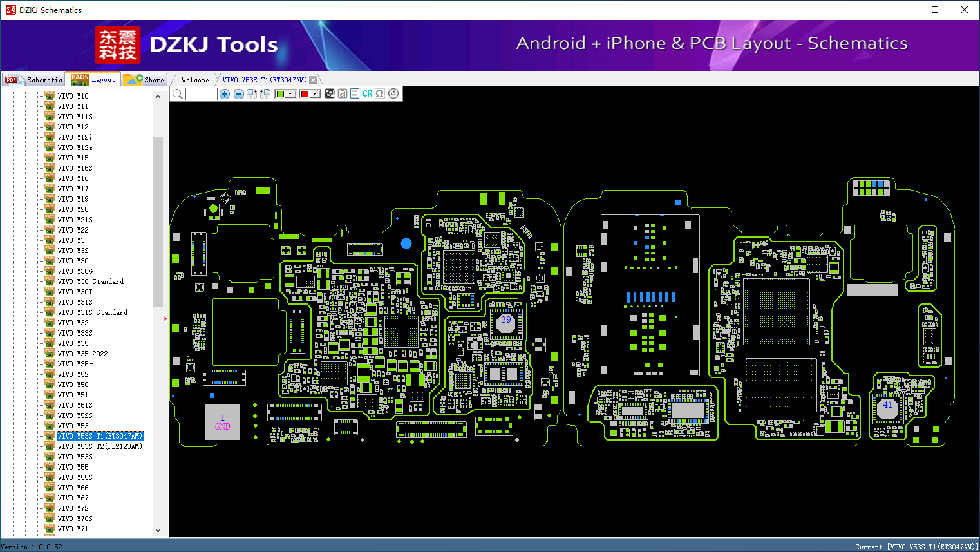Open the VIVO Y32 entry
Image resolution: width=980 pixels, height=552 pixels.
tap(73, 323)
